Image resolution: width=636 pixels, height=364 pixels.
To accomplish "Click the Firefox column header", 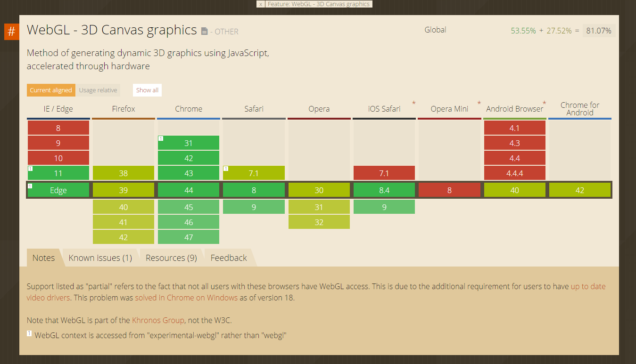I will (124, 109).
